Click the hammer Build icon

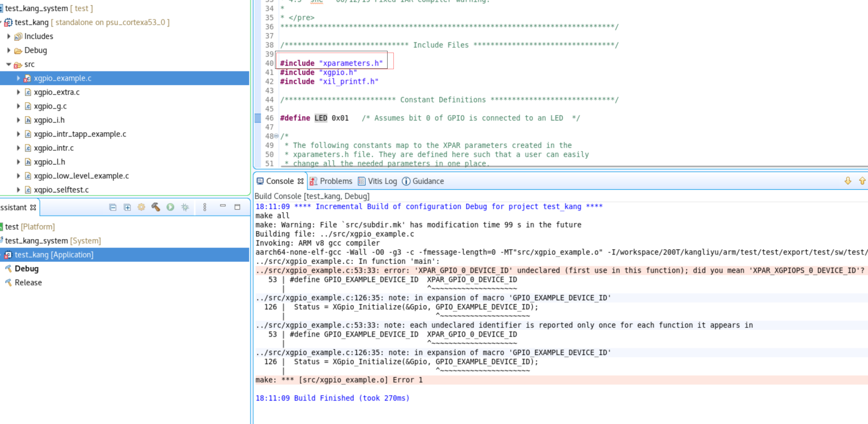(155, 207)
